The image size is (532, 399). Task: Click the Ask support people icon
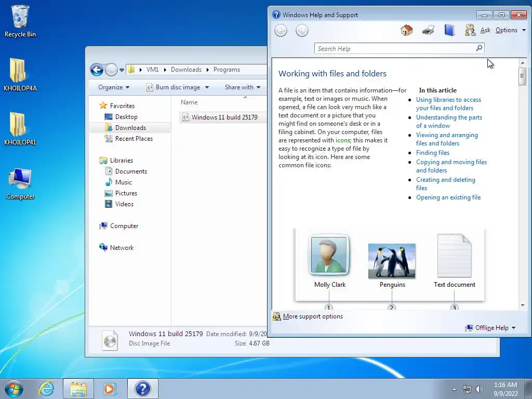(470, 30)
